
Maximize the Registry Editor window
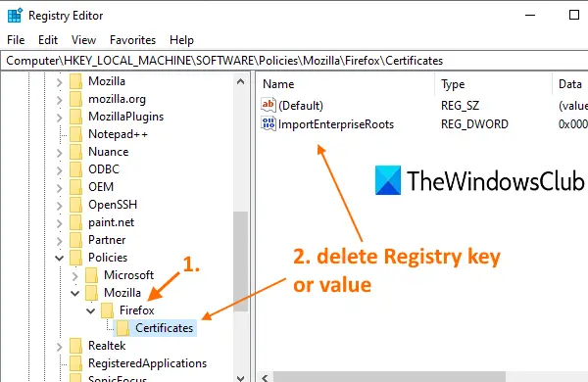(x=573, y=16)
